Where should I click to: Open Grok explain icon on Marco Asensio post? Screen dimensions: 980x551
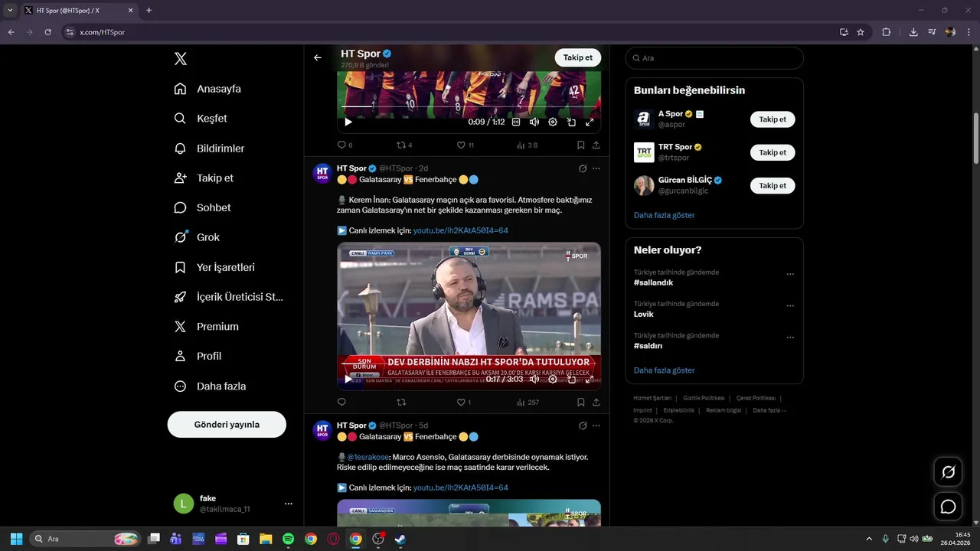(583, 425)
